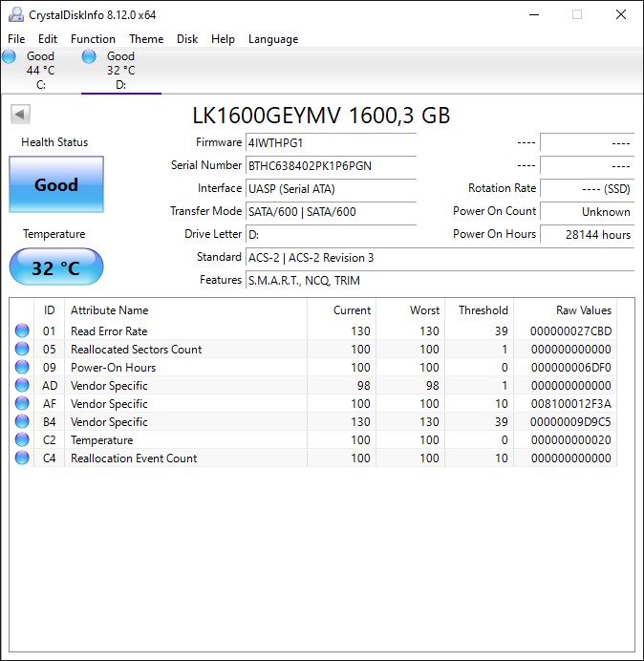644x661 pixels.
Task: Open the File menu
Action: pyautogui.click(x=16, y=39)
